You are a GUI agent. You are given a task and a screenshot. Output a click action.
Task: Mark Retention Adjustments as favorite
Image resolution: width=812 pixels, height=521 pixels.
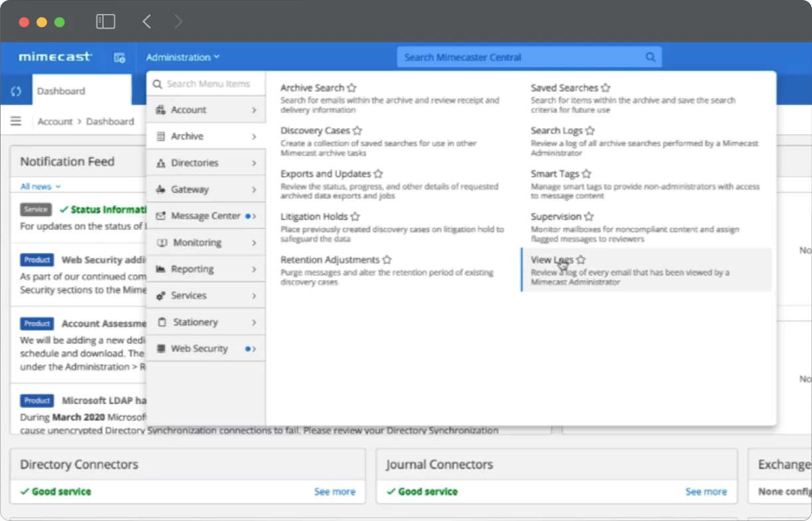pos(387,260)
